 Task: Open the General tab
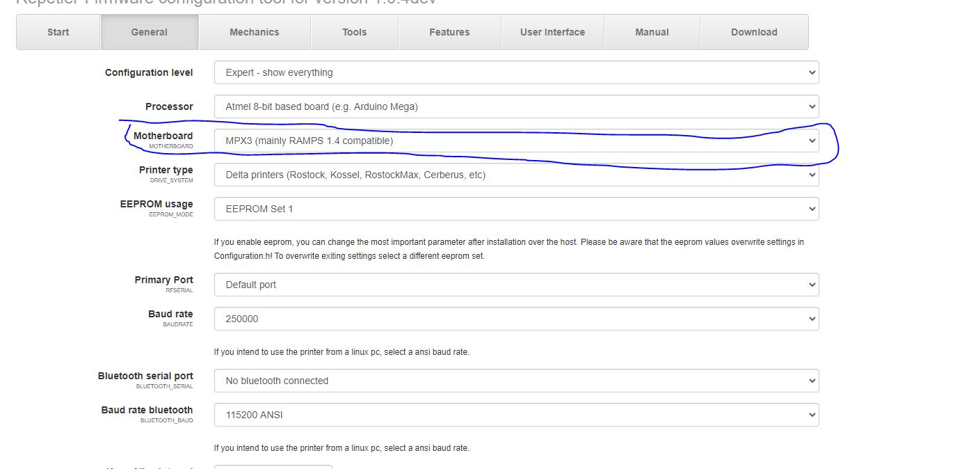point(150,32)
